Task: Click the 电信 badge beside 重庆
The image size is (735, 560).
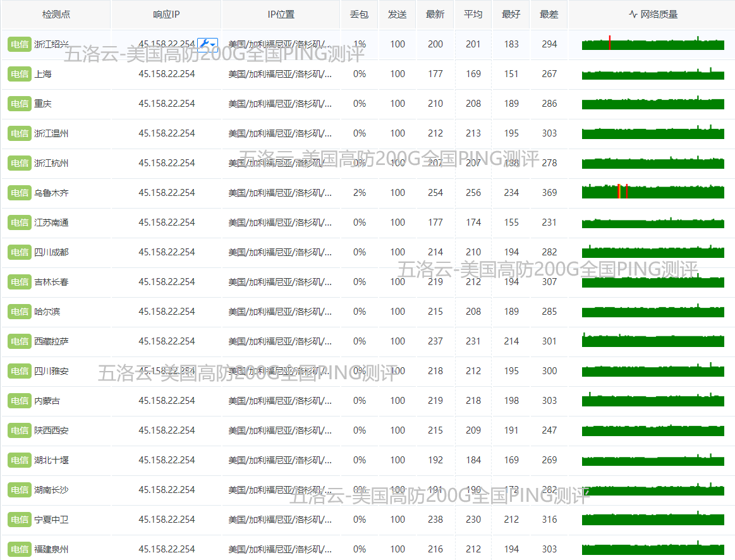Action: tap(19, 104)
